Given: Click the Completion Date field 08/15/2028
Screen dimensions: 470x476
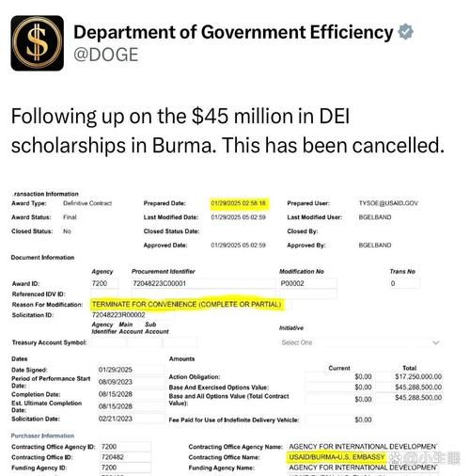Looking at the screenshot, I should point(131,394).
